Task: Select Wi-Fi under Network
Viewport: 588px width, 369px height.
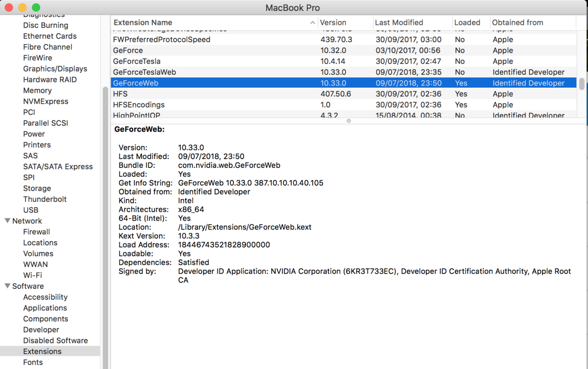Action: (32, 275)
